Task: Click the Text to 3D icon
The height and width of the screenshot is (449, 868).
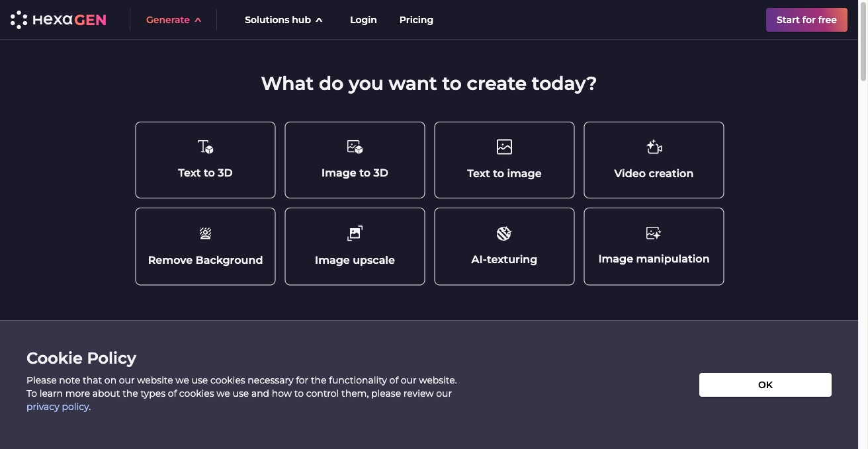Action: pyautogui.click(x=205, y=147)
